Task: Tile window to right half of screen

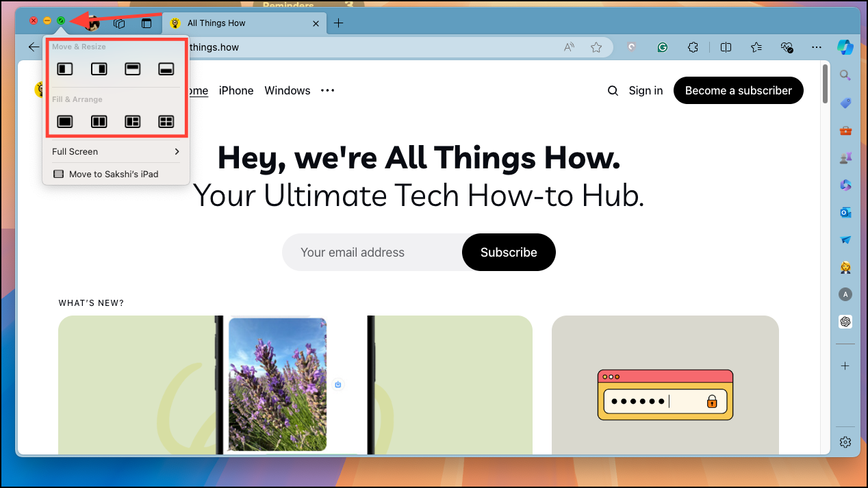Action: coord(99,68)
